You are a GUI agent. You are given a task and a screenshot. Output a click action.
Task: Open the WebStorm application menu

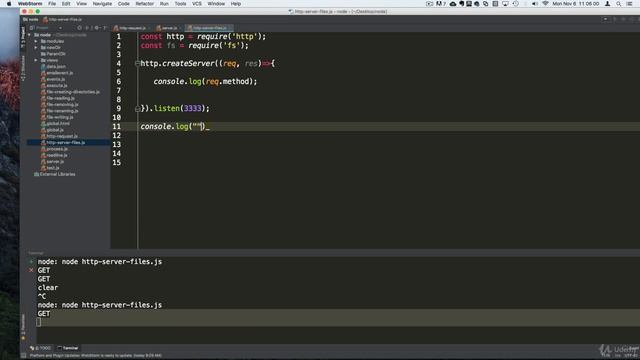click(30, 4)
